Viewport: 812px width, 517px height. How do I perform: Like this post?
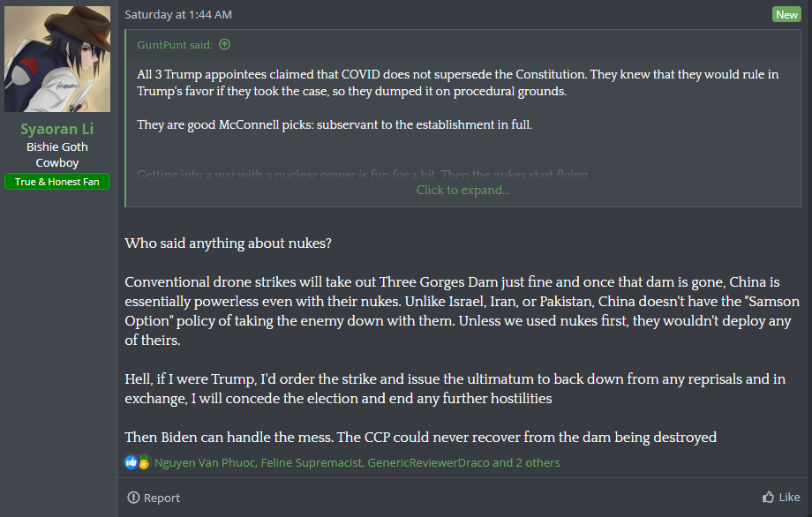pyautogui.click(x=781, y=497)
